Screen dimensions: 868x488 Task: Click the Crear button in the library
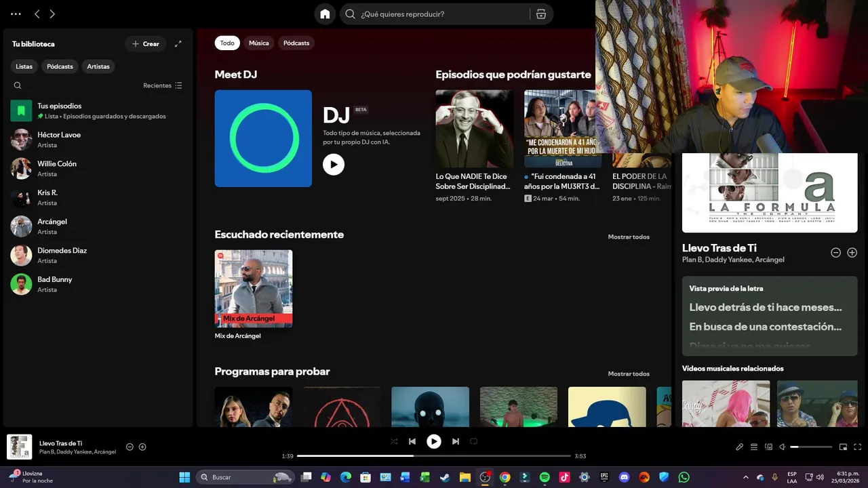[x=146, y=44]
